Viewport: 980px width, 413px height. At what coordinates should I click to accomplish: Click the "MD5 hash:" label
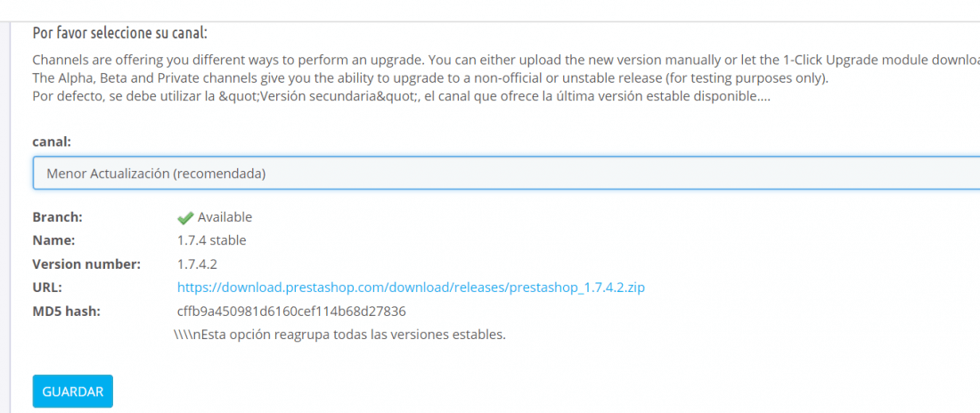click(66, 312)
